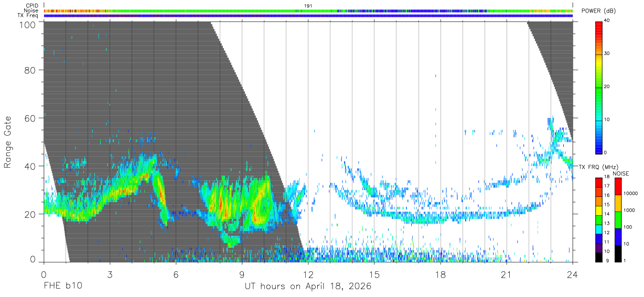Click the '1000' tick on NOISE scale
This screenshot has width=644, height=297.
[x=629, y=210]
